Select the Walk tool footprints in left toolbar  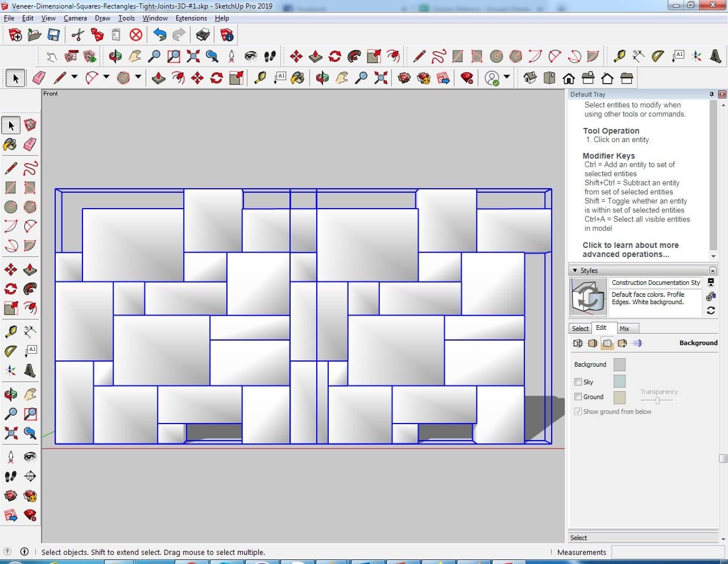(x=10, y=476)
